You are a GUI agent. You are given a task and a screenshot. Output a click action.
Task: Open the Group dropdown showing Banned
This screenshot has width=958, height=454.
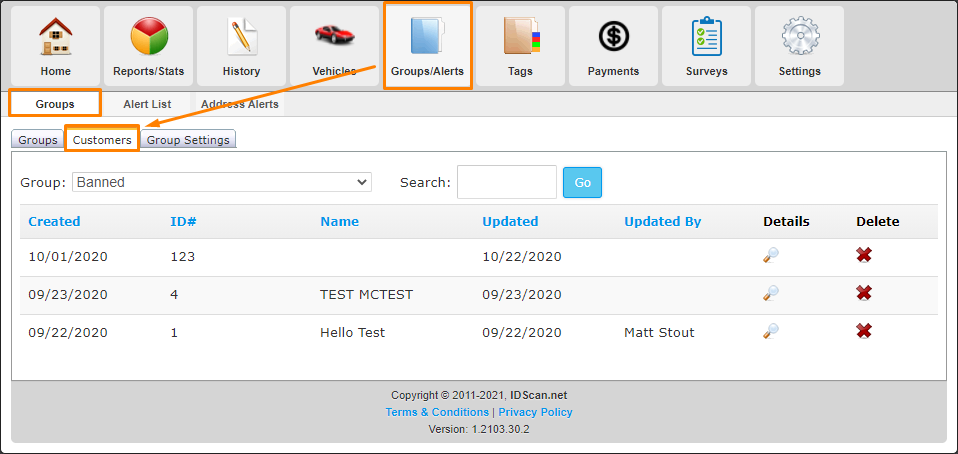[x=222, y=182]
